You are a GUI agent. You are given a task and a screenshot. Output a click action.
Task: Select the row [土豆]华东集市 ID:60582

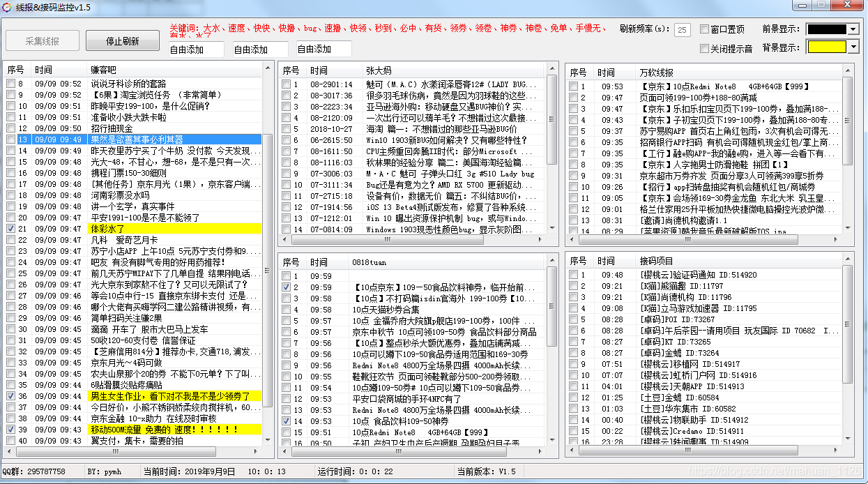coord(704,409)
